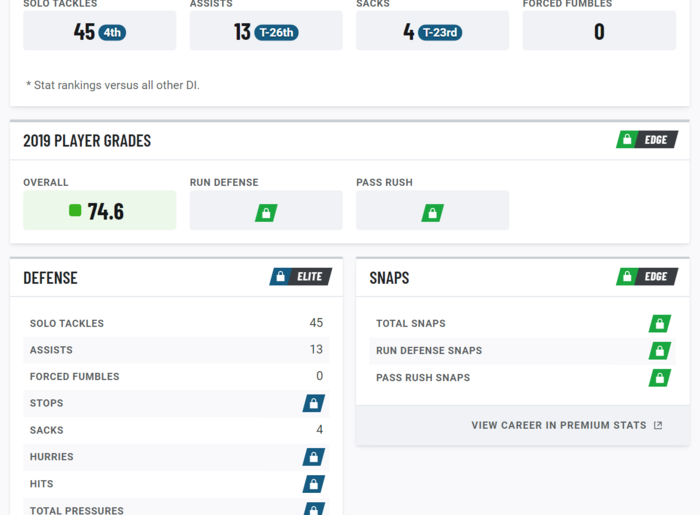Screen dimensions: 700x515
Task: Click the large 13 assists number
Action: 242,32
